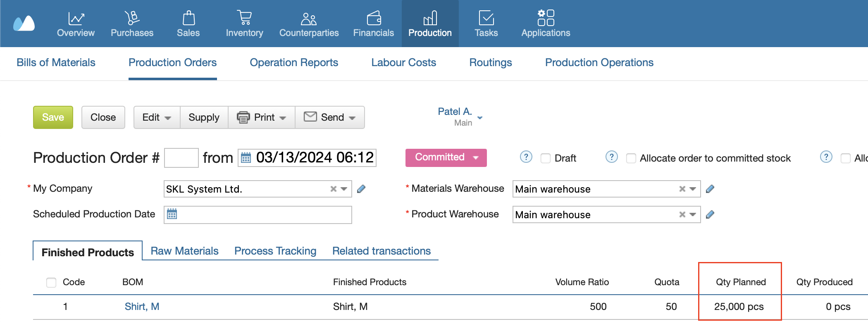Clear the Materials Warehouse selection
Image resolution: width=868 pixels, height=324 pixels.
[682, 189]
